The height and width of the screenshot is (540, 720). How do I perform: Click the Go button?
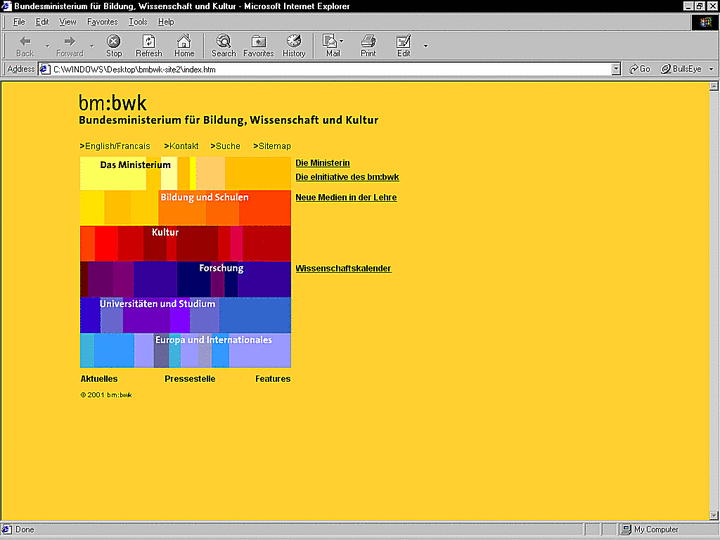point(640,69)
